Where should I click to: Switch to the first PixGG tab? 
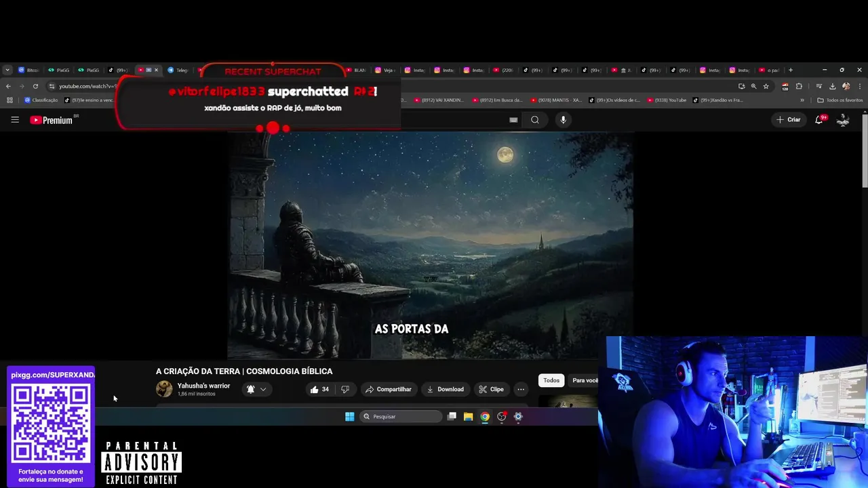coord(58,70)
